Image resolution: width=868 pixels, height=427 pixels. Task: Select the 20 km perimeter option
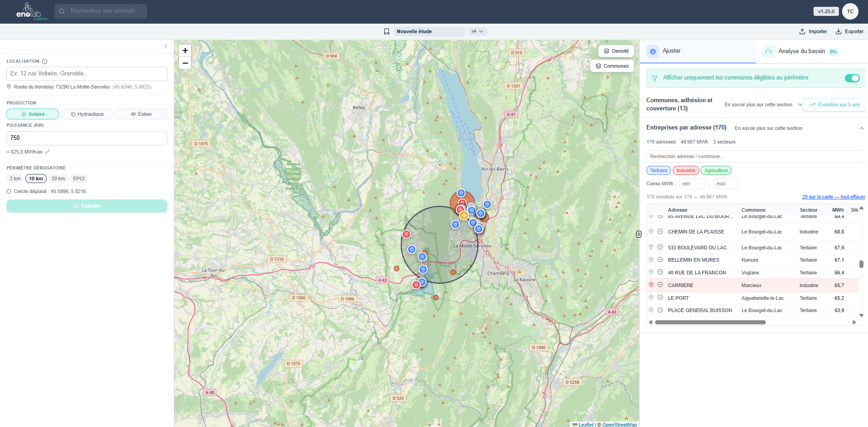click(x=58, y=179)
